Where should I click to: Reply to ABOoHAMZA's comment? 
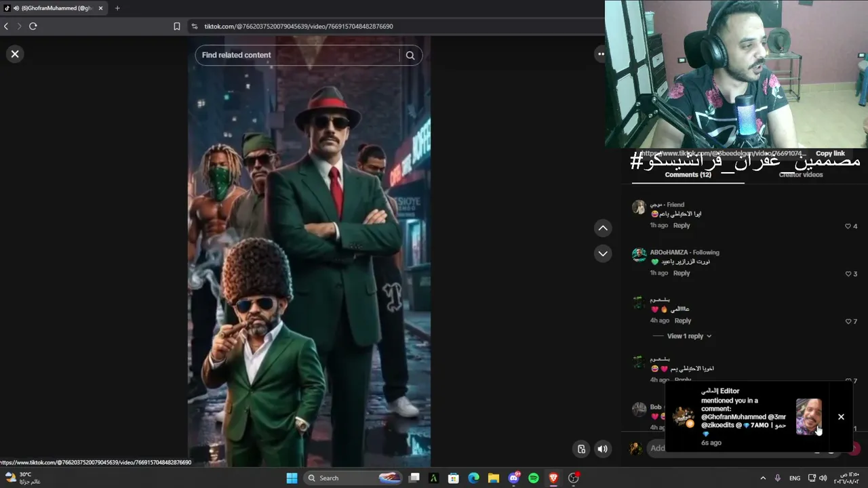pyautogui.click(x=682, y=273)
